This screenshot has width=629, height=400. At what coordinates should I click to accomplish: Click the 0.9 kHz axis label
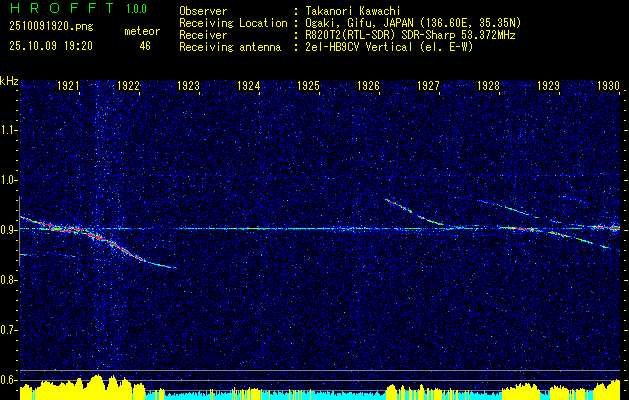point(9,230)
